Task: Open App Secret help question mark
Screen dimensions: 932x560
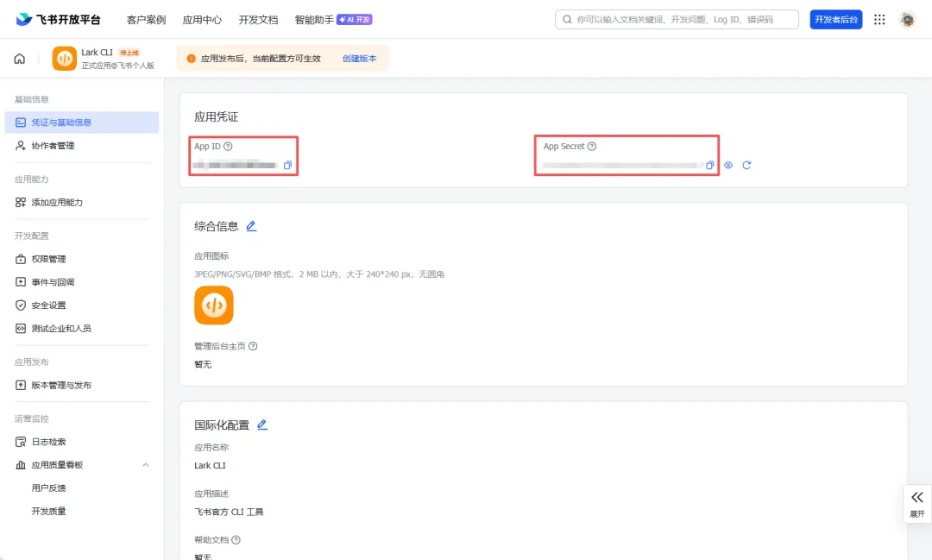Action: [591, 146]
